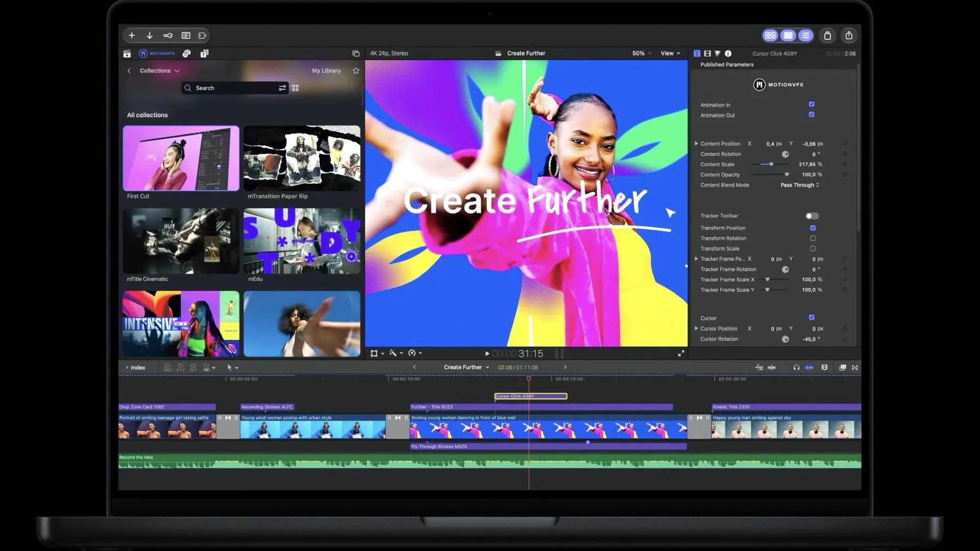Viewport: 980px width, 551px height.
Task: Play the viewer with the play button
Action: (x=487, y=354)
